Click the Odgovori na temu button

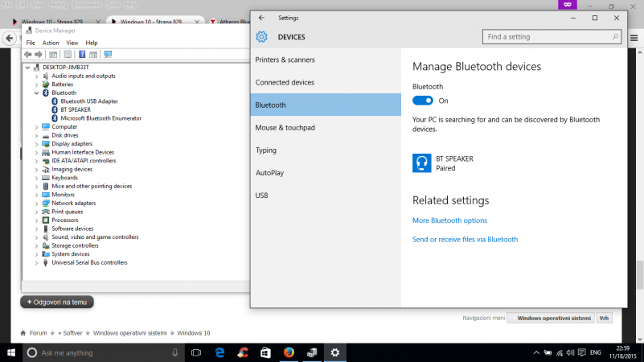coord(57,302)
